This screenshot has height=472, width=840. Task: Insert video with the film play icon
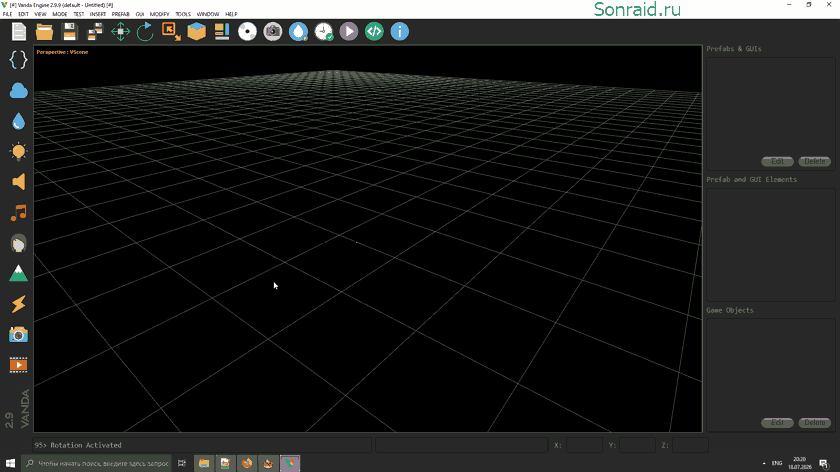[18, 365]
